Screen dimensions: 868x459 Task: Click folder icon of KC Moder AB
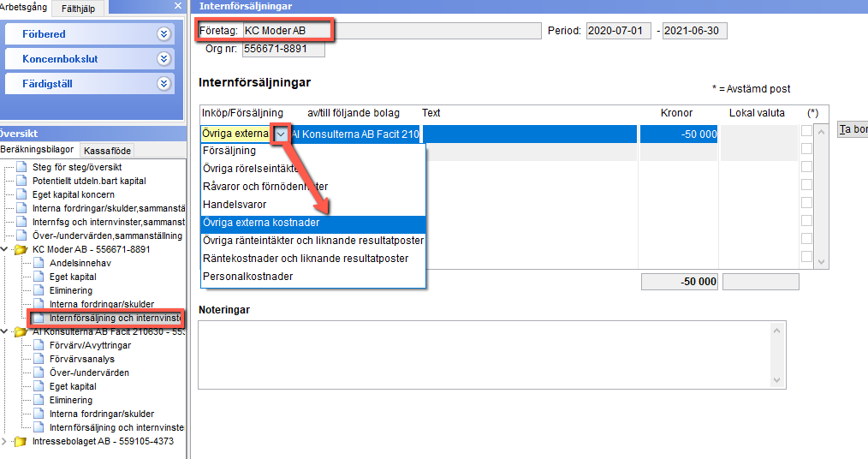pos(21,249)
